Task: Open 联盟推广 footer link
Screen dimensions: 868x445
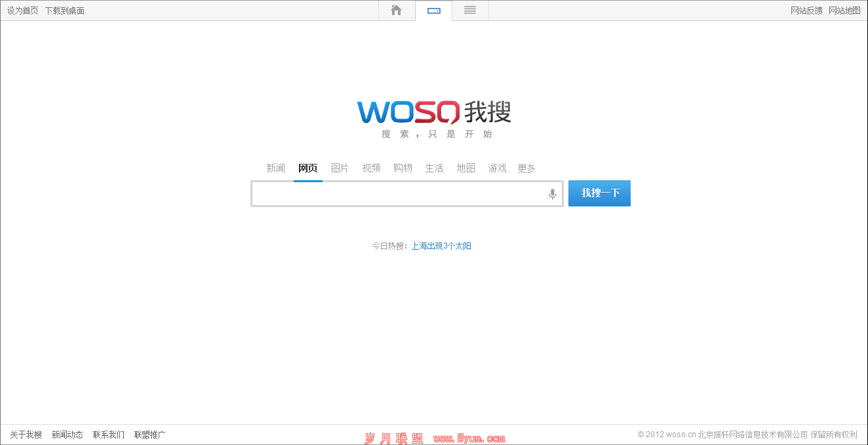Action: pos(150,435)
